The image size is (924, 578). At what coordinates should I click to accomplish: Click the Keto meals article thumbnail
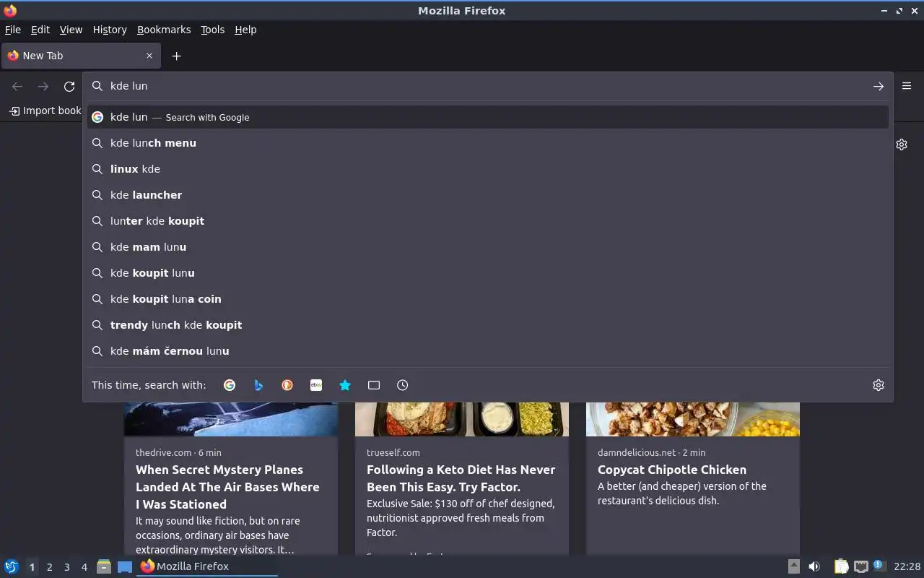[462, 419]
